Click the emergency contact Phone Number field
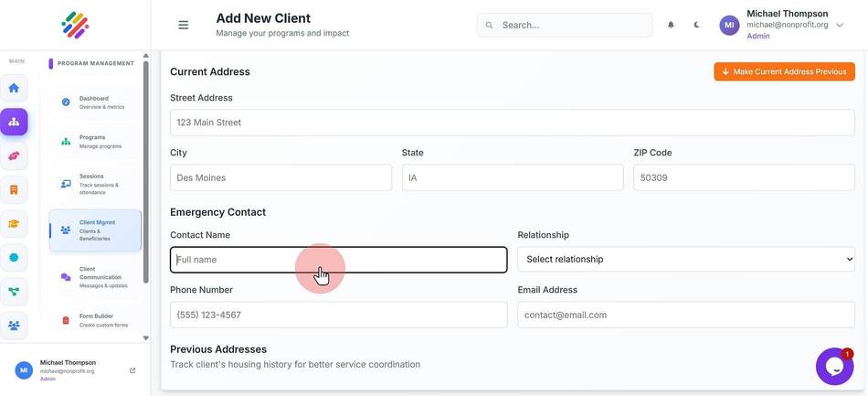This screenshot has width=868, height=396. pos(338,315)
